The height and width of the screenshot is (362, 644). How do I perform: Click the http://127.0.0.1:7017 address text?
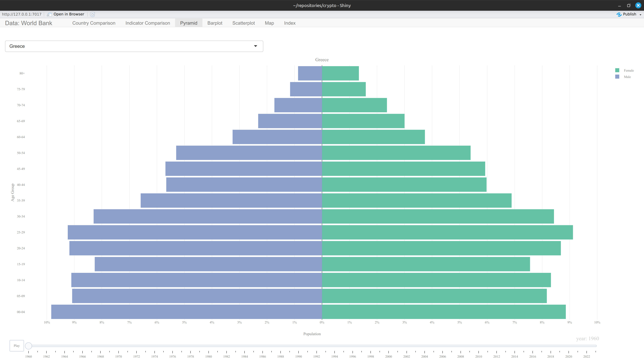coord(22,14)
